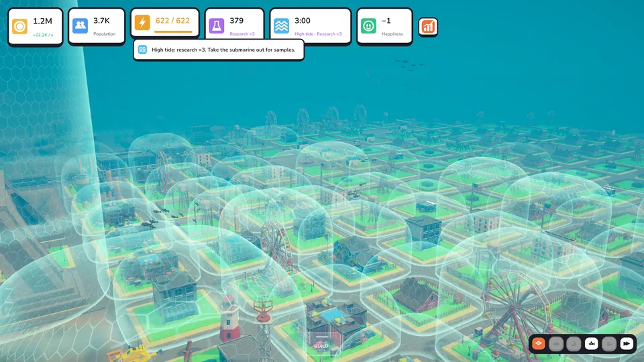Screen dimensions: 644x362
Task: Click the −1 happiness value
Action: [386, 21]
